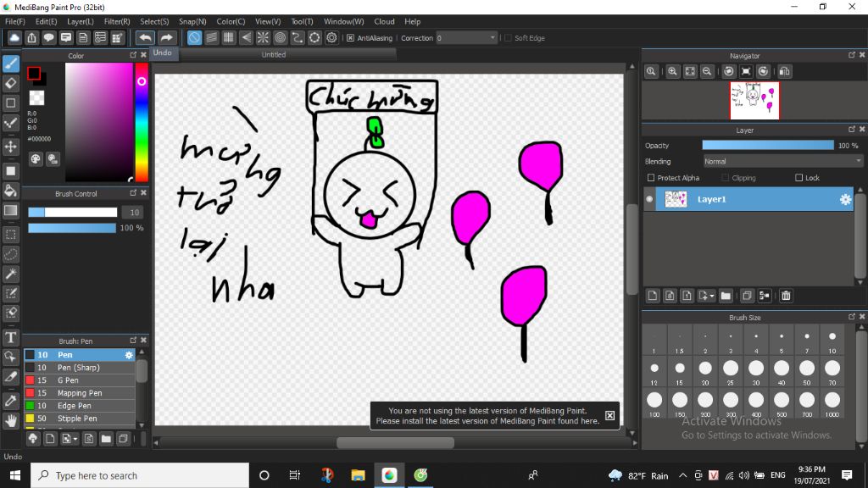Viewport: 868px width, 488px height.
Task: Open the Correction value dropdown
Action: click(492, 38)
